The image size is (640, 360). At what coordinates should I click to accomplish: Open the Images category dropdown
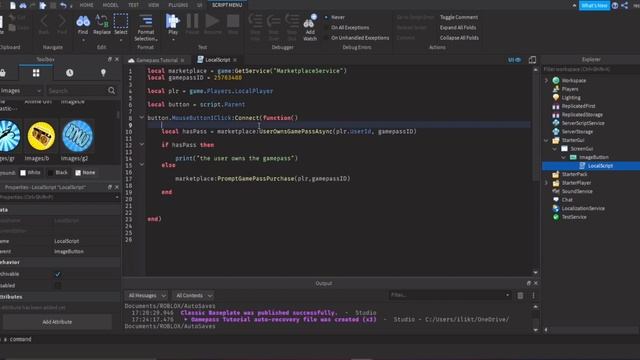click(20, 91)
